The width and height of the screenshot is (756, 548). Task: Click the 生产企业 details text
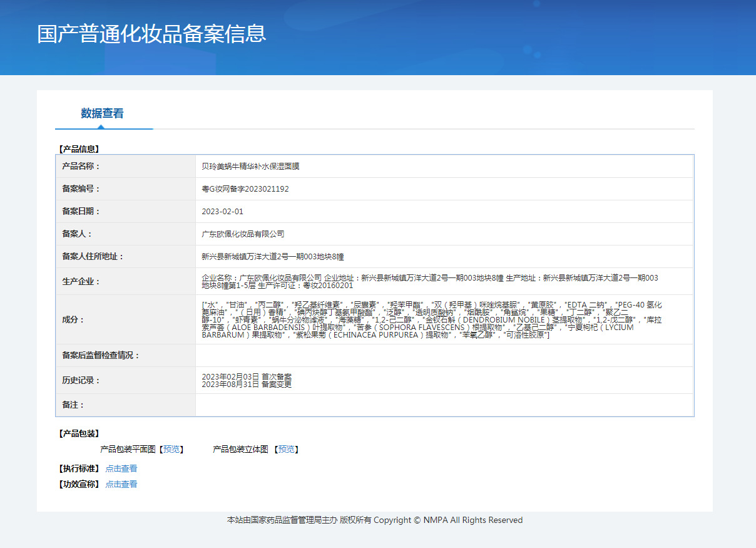pos(429,281)
